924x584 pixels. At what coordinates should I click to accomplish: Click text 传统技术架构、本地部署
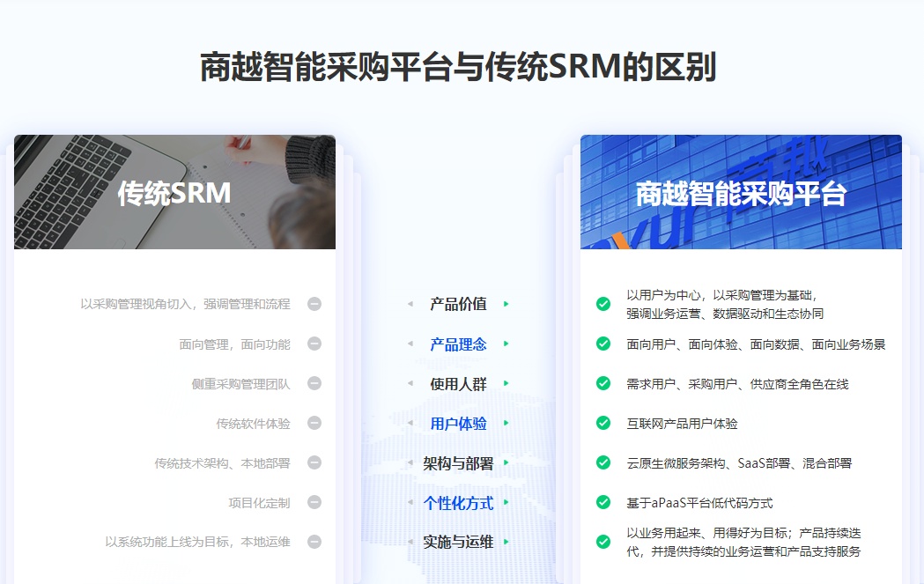click(x=222, y=463)
